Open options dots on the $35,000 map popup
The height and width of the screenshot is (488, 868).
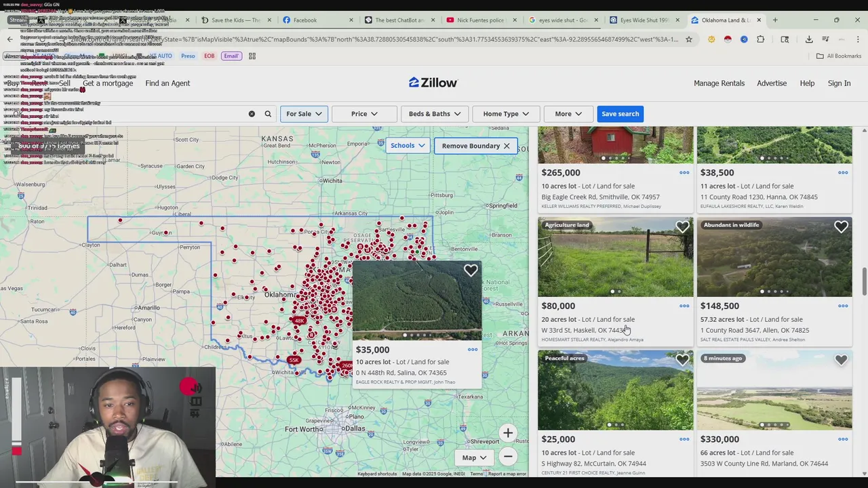pos(473,350)
